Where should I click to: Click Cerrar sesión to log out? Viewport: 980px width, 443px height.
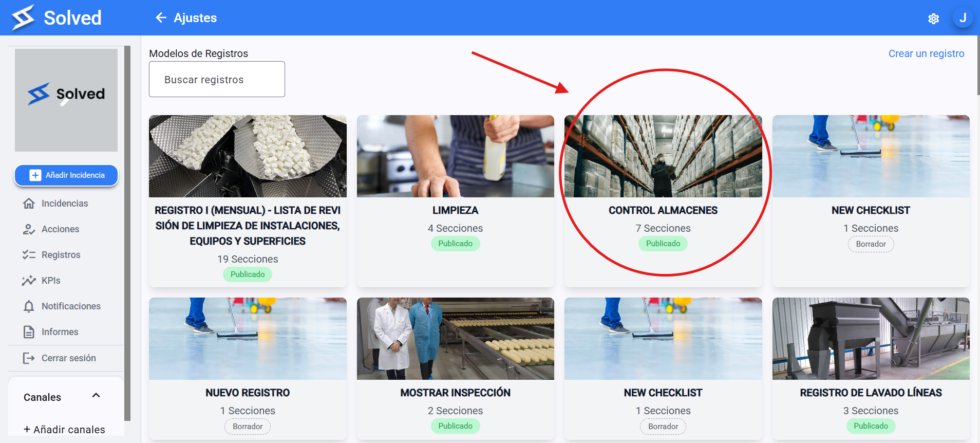(x=68, y=358)
